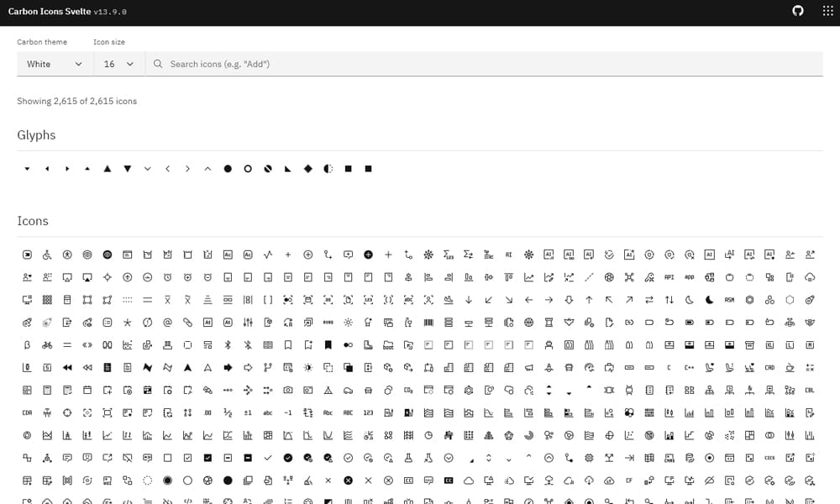
Task: Select the brightness contrast sun icon
Action: tap(308, 367)
